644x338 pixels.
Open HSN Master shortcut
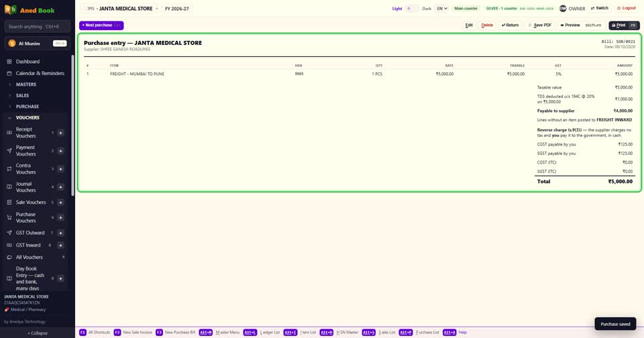339,332
